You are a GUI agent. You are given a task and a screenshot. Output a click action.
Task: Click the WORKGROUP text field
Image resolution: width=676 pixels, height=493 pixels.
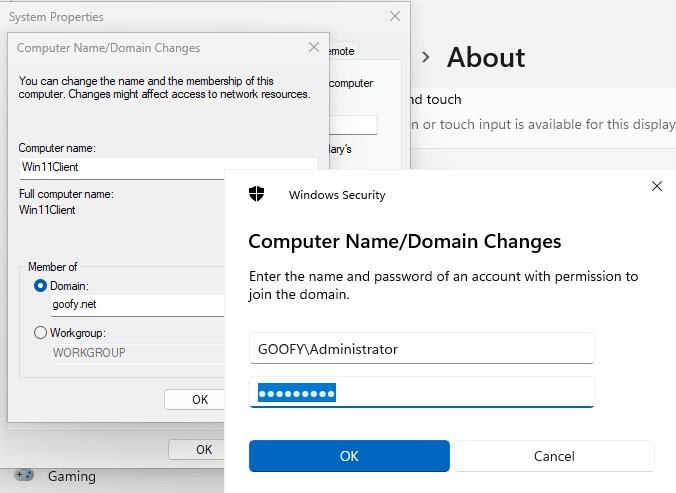pyautogui.click(x=138, y=353)
